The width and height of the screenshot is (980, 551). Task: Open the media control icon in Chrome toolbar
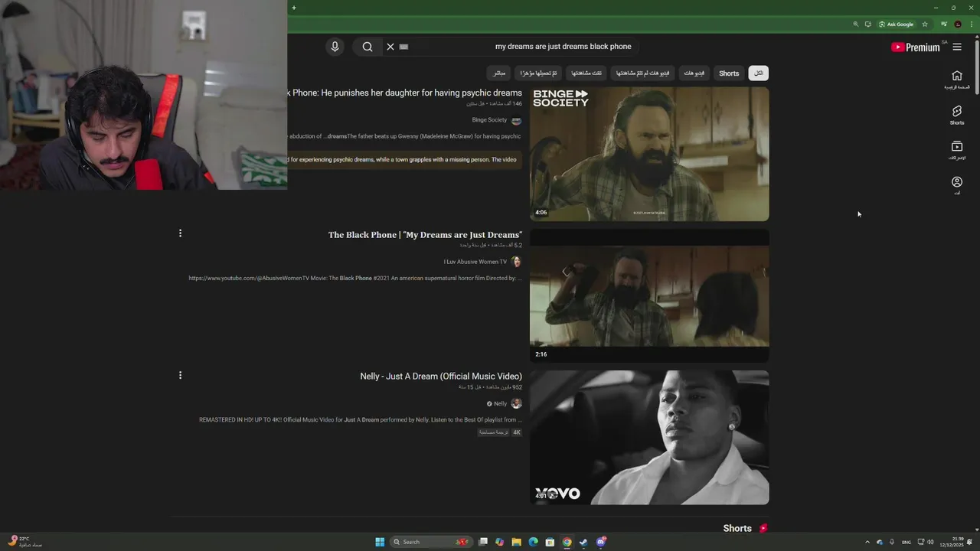point(945,24)
